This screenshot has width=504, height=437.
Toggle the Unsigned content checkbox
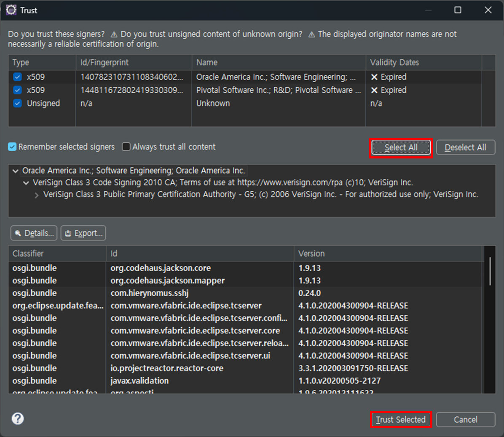click(x=17, y=103)
